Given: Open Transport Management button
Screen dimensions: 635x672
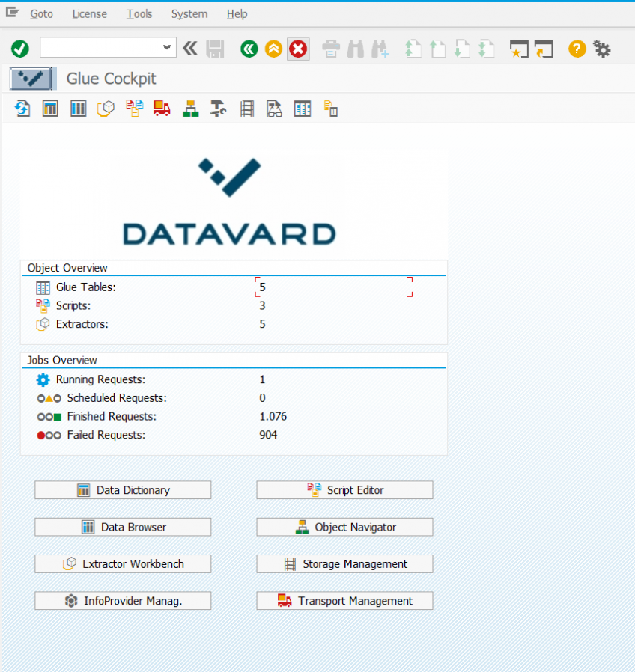Looking at the screenshot, I should pyautogui.click(x=344, y=600).
